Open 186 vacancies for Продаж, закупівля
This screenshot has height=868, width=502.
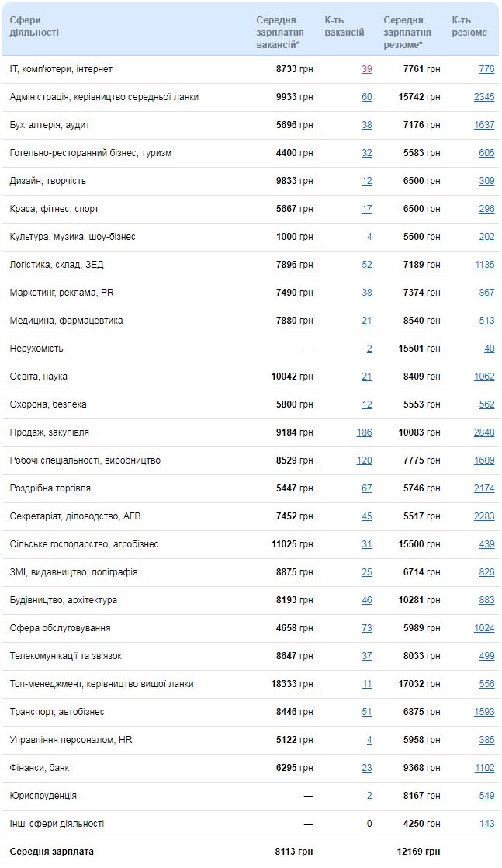[x=364, y=432]
